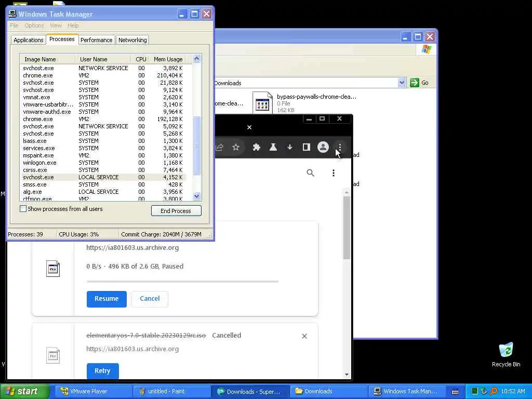The image size is (532, 399).
Task: Open the Downloads page more-actions menu
Action: pyautogui.click(x=334, y=173)
